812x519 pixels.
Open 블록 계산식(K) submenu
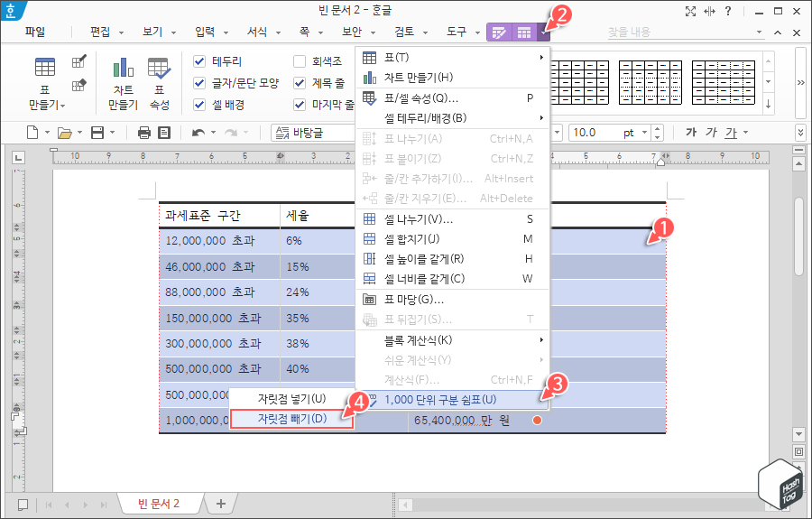(x=452, y=339)
